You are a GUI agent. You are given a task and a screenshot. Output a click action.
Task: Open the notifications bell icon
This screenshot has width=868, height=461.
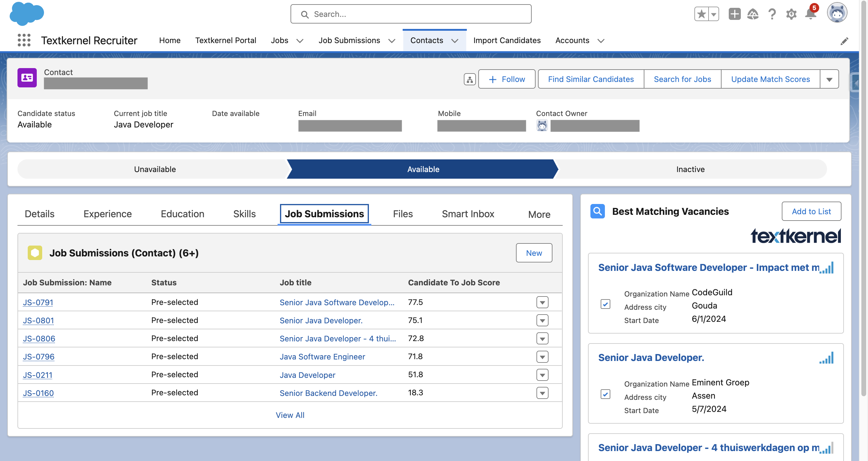tap(811, 14)
